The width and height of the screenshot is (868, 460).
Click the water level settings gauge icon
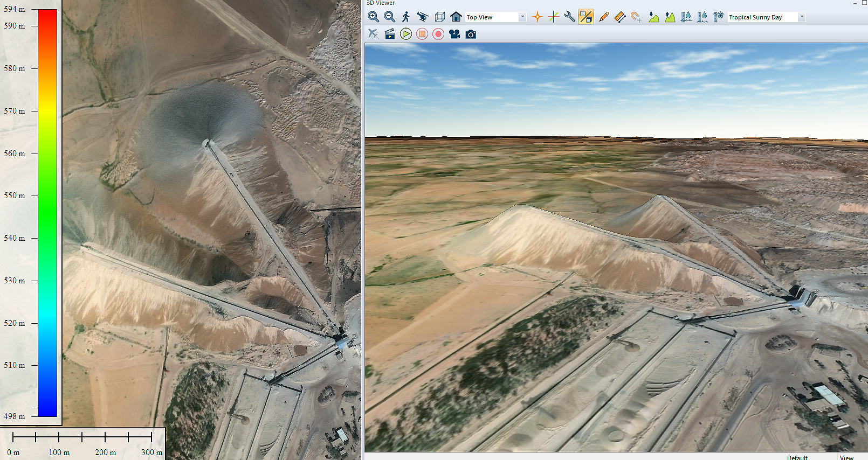click(718, 17)
